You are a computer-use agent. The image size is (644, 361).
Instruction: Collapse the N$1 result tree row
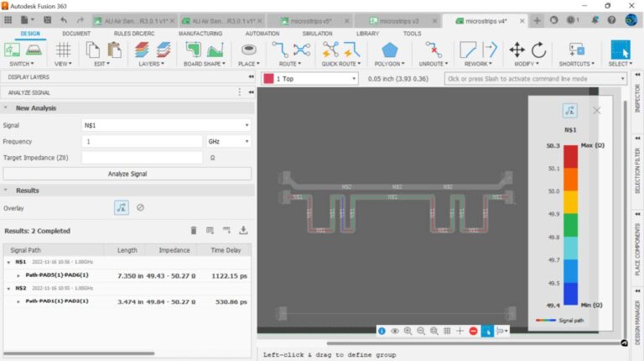(x=8, y=262)
